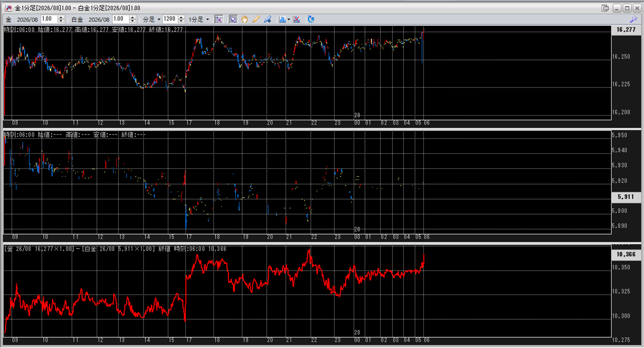Click the delete indicators red X icon
644x348 pixels.
pyautogui.click(x=297, y=20)
